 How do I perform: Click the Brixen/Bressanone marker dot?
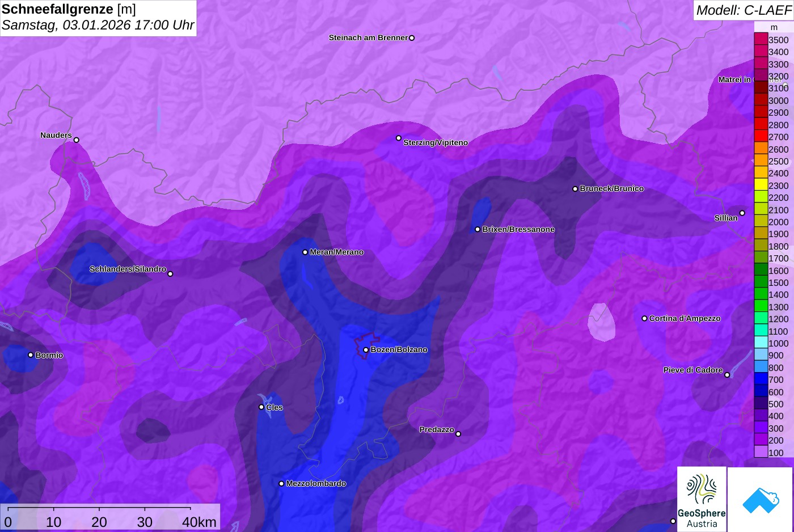point(478,229)
